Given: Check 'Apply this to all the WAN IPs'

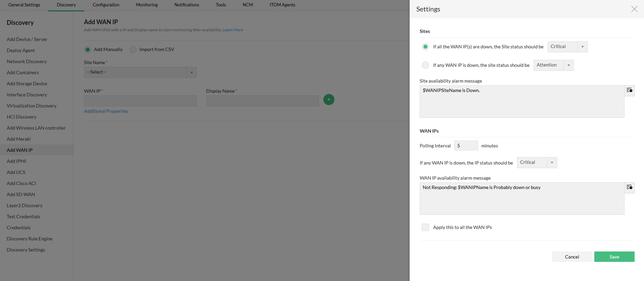Looking at the screenshot, I should 425,227.
